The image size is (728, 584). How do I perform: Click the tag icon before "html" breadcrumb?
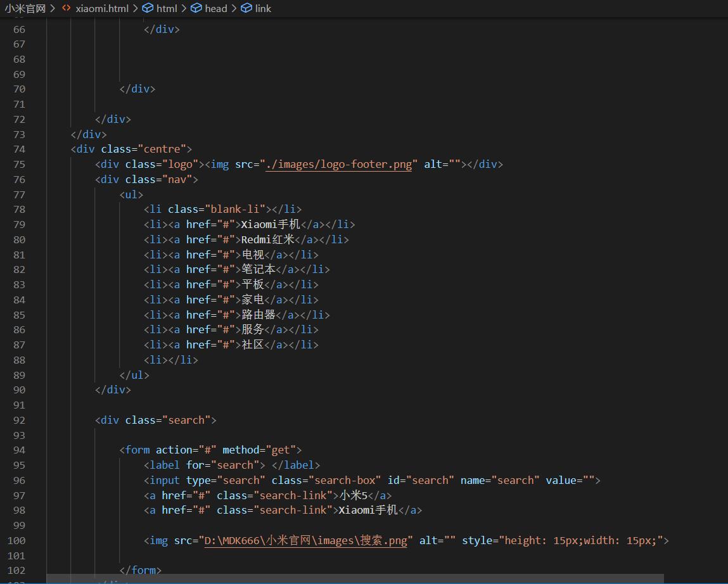(146, 8)
